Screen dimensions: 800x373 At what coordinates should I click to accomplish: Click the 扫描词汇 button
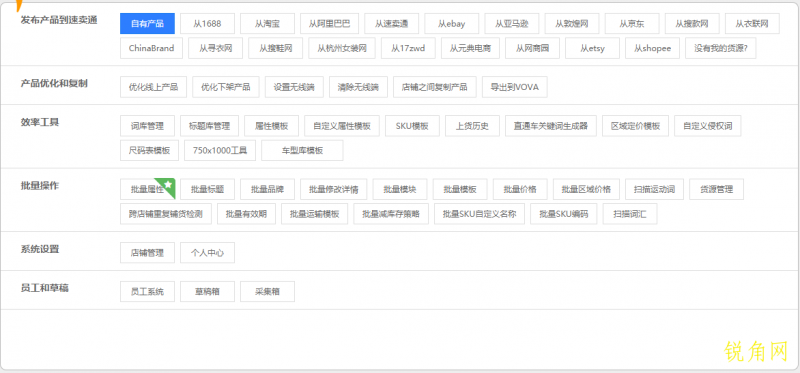pos(630,214)
